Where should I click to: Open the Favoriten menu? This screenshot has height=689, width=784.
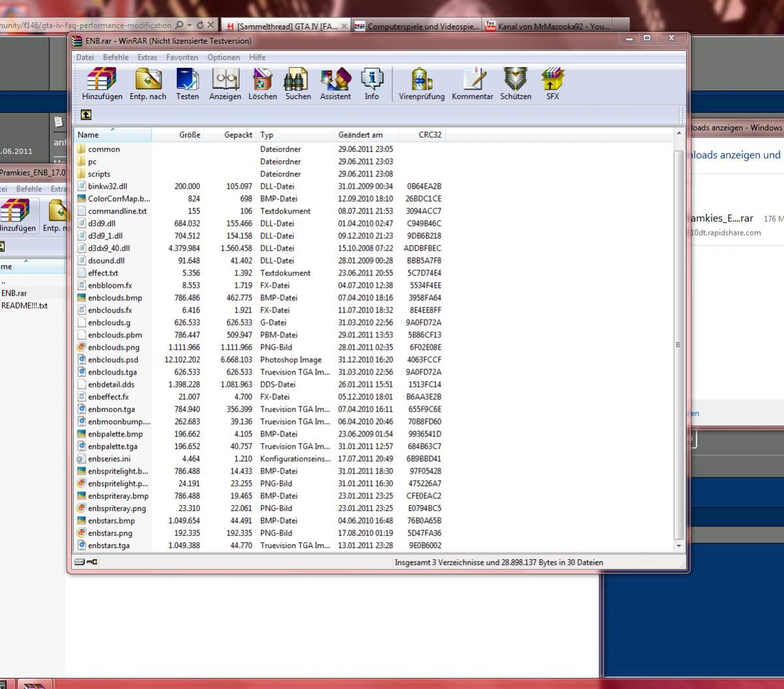pyautogui.click(x=182, y=57)
